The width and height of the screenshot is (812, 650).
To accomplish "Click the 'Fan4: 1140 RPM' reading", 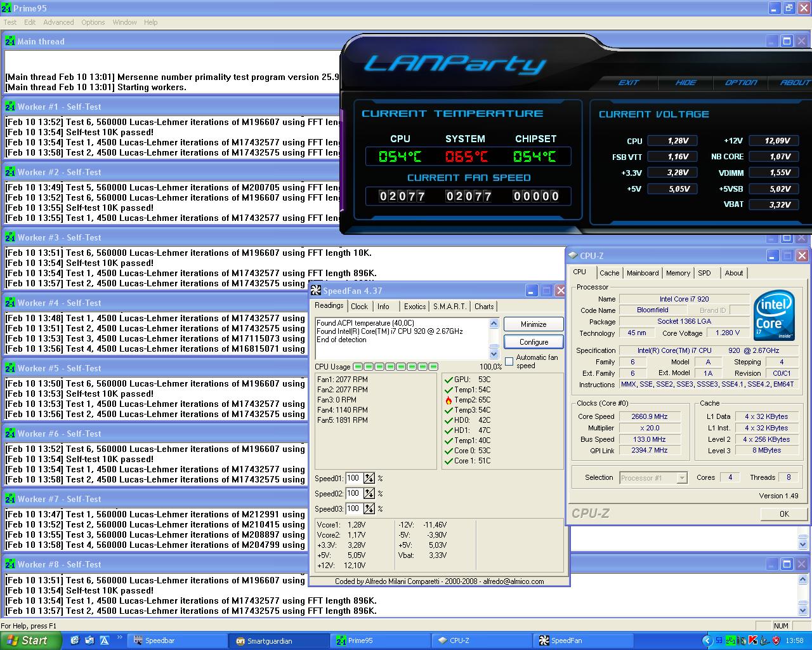I will (x=343, y=410).
